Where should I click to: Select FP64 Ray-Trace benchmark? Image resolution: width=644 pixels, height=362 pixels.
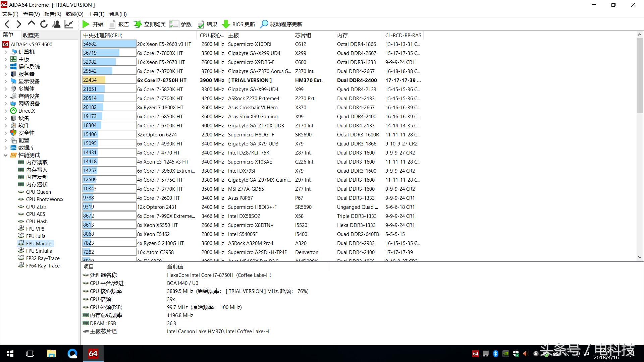[x=43, y=266]
